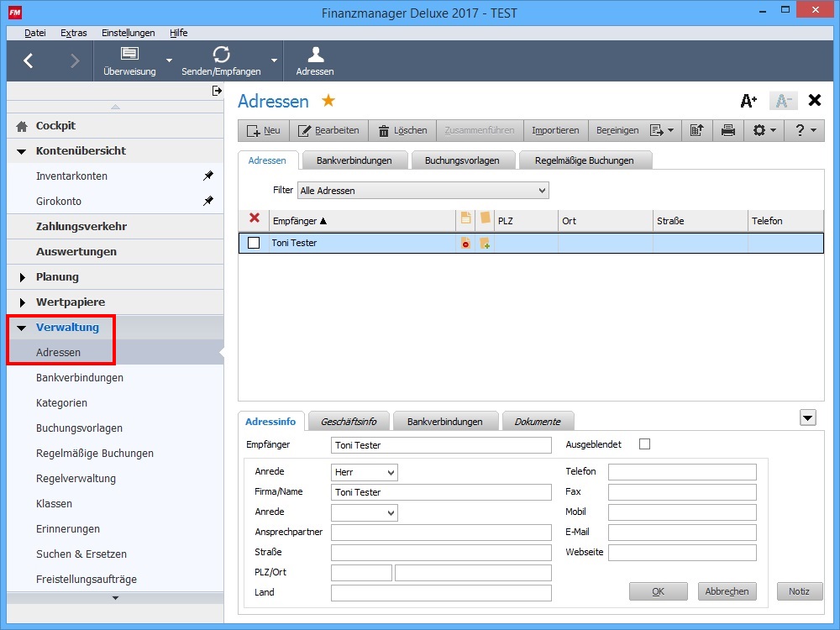Click Toni Tester's document icon
Viewport: 840px width, 630px height.
point(465,243)
